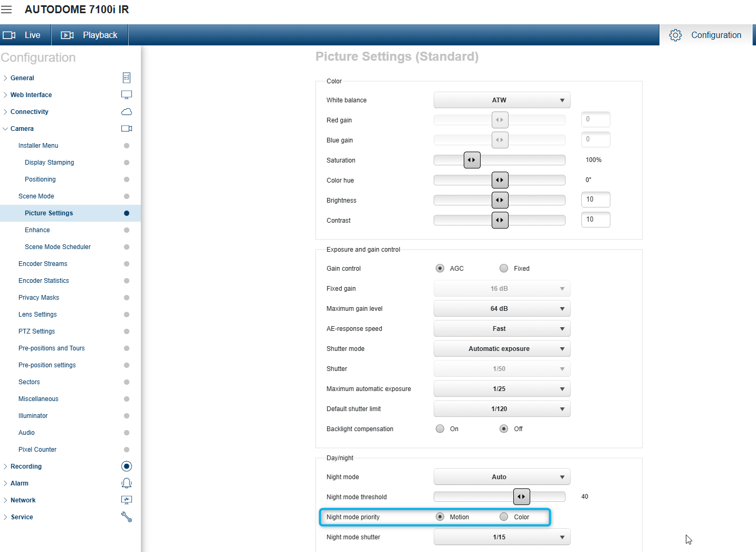Switch to the Playback tab
Image resolution: width=756 pixels, height=552 pixels.
click(x=90, y=35)
